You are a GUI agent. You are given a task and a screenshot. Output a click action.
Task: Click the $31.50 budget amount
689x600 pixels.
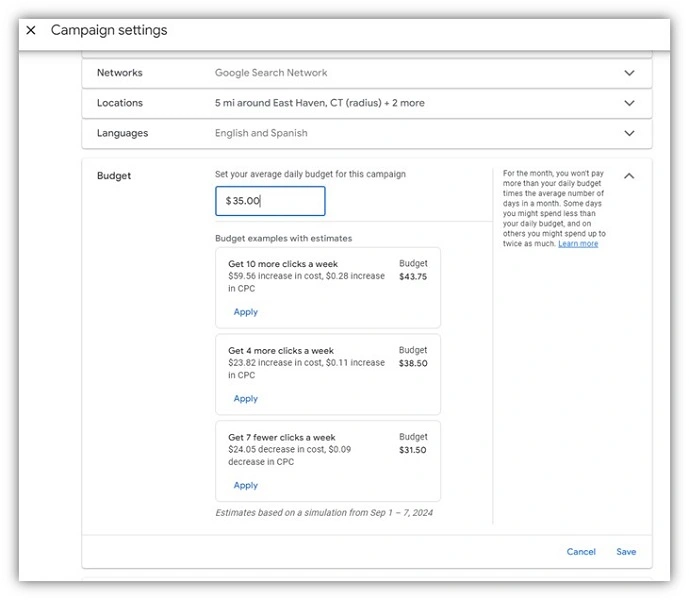(413, 450)
